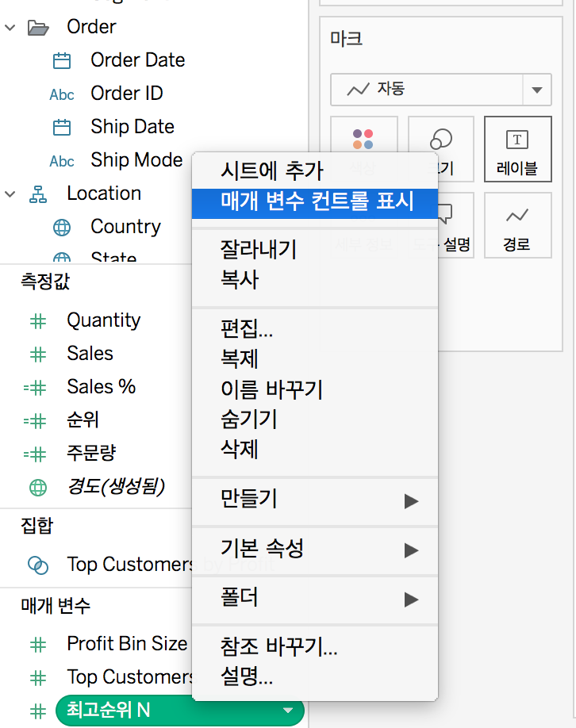Open the 경로 (path) marks card
This screenshot has height=728, width=576.
click(517, 225)
